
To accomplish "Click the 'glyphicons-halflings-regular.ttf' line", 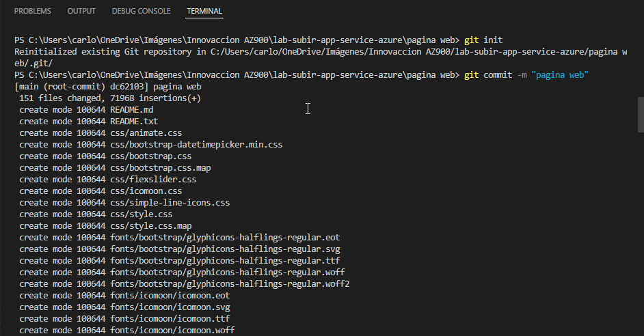I will (x=180, y=260).
